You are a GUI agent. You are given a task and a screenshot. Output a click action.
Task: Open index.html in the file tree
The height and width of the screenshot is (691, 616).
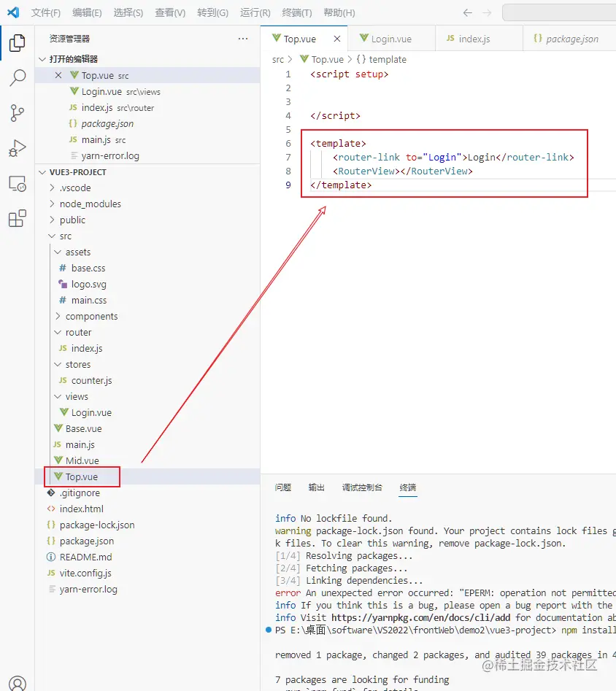pos(147,509)
